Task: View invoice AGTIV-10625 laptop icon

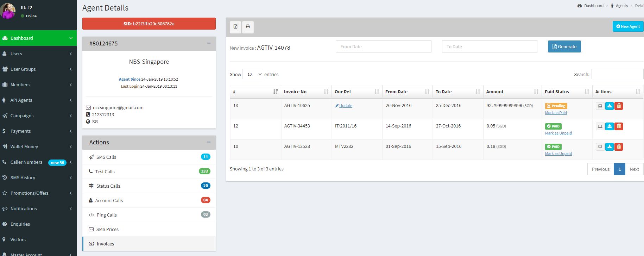Action: (600, 106)
